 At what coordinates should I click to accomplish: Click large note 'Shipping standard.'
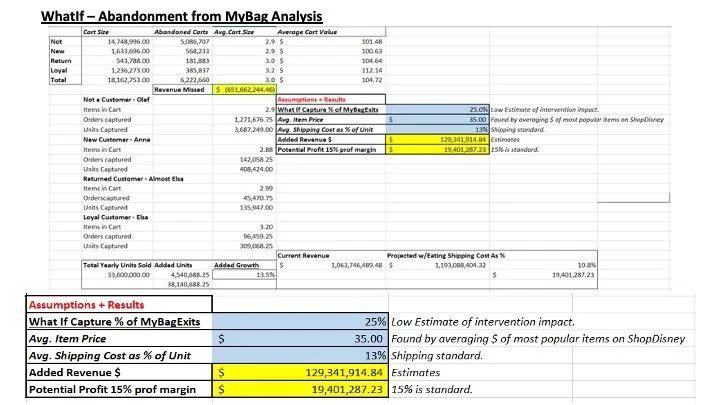click(437, 356)
